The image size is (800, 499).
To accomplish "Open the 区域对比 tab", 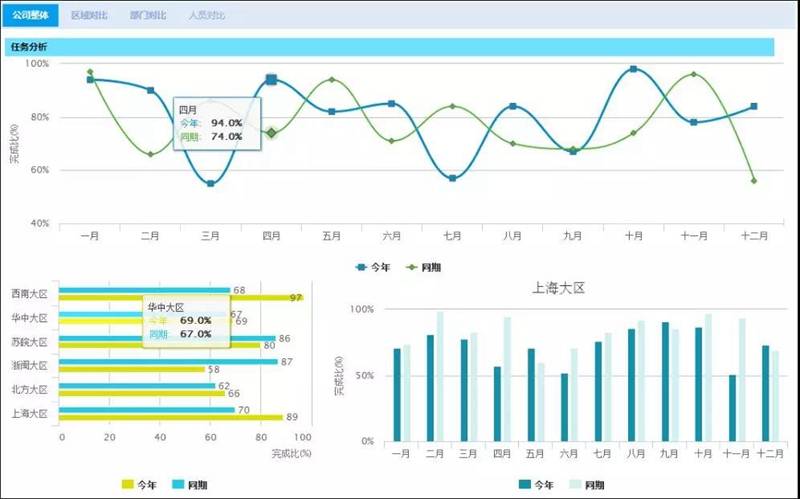I will tap(89, 16).
